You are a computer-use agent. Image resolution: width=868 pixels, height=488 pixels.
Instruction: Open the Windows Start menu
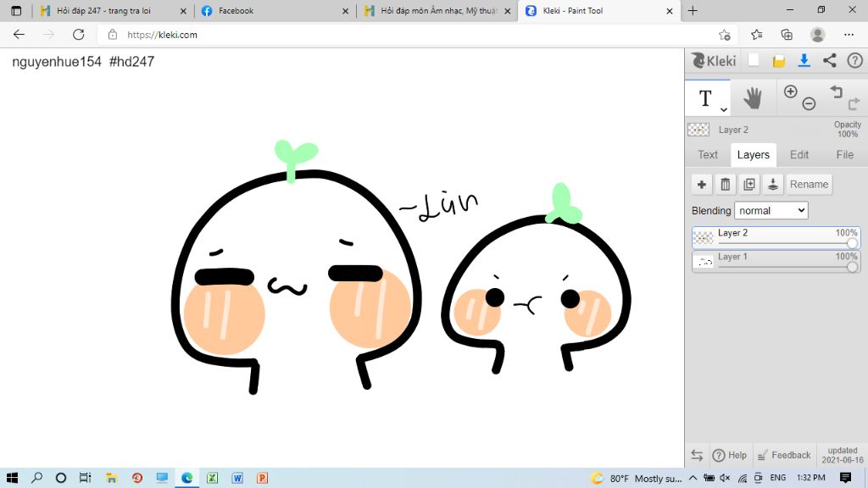click(12, 478)
